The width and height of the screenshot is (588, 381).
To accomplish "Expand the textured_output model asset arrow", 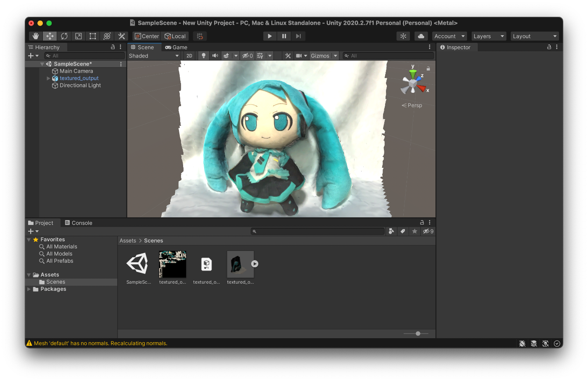I will click(255, 264).
